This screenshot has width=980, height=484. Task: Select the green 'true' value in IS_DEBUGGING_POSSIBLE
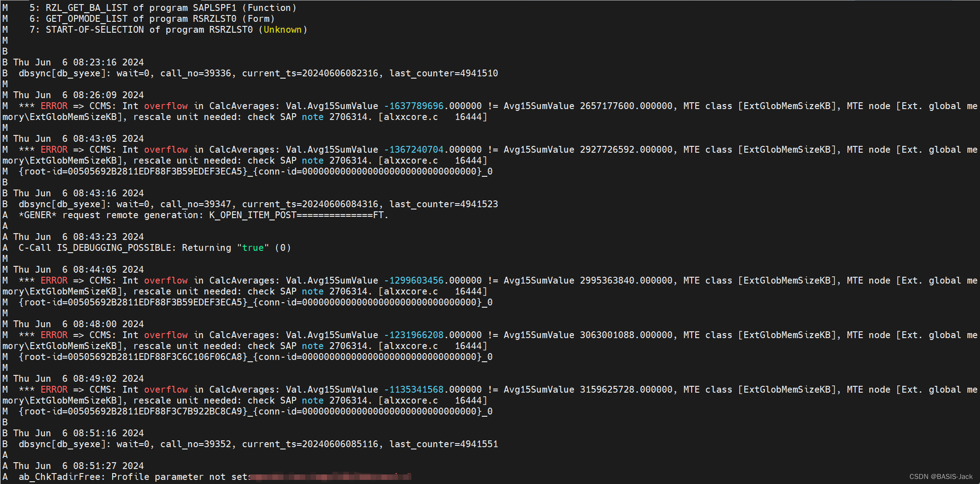(253, 248)
